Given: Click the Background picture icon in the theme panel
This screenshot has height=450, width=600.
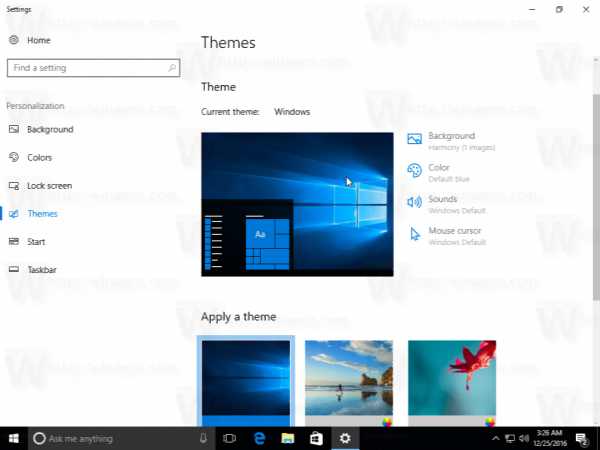Looking at the screenshot, I should 415,140.
